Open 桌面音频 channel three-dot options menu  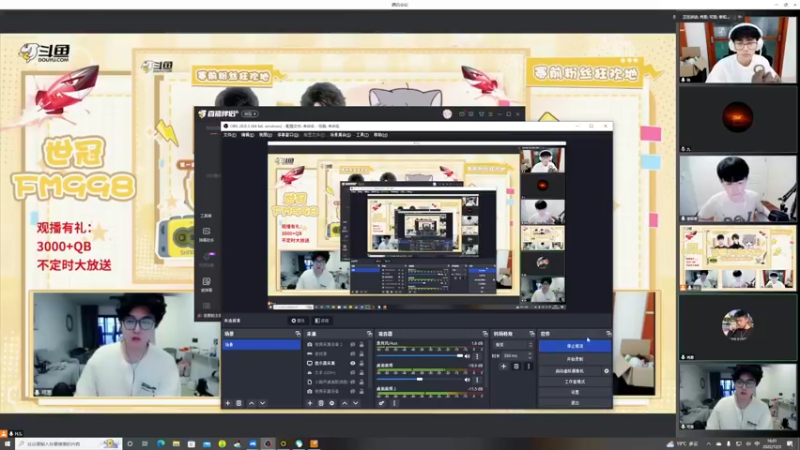[478, 380]
